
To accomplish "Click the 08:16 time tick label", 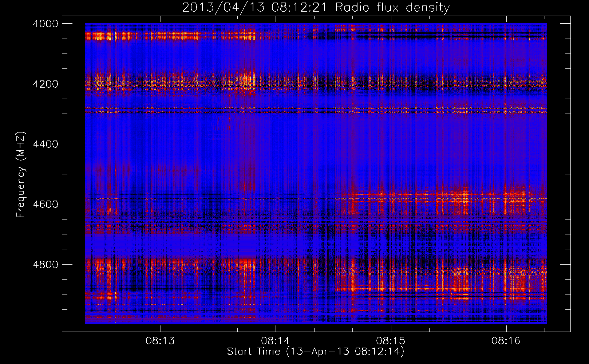I will pyautogui.click(x=506, y=341).
